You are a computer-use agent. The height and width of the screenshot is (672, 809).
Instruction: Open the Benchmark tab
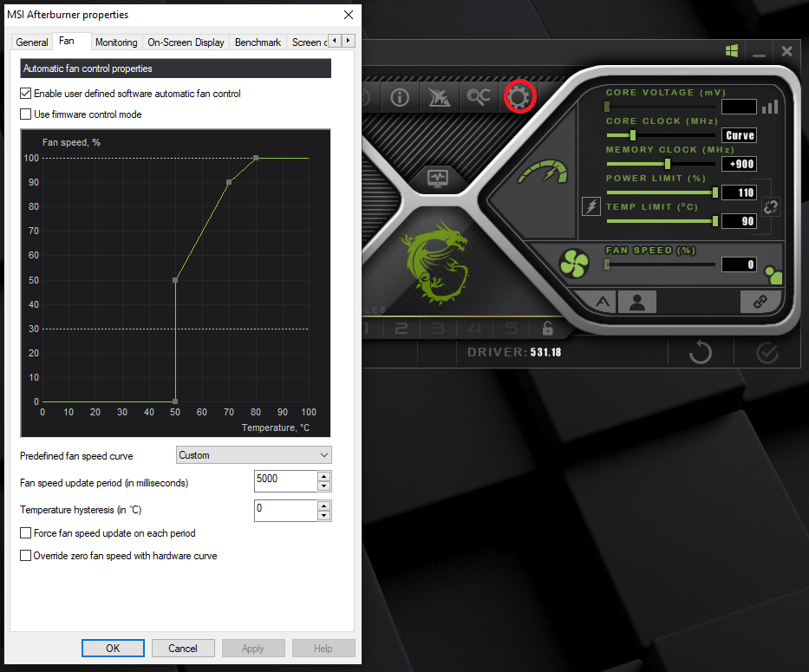click(258, 42)
